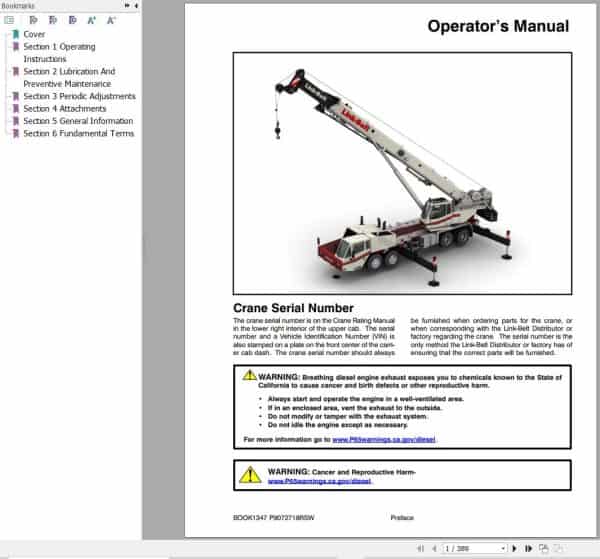Click the Section 6 bookmark icon
The image size is (600, 559).
pyautogui.click(x=16, y=134)
